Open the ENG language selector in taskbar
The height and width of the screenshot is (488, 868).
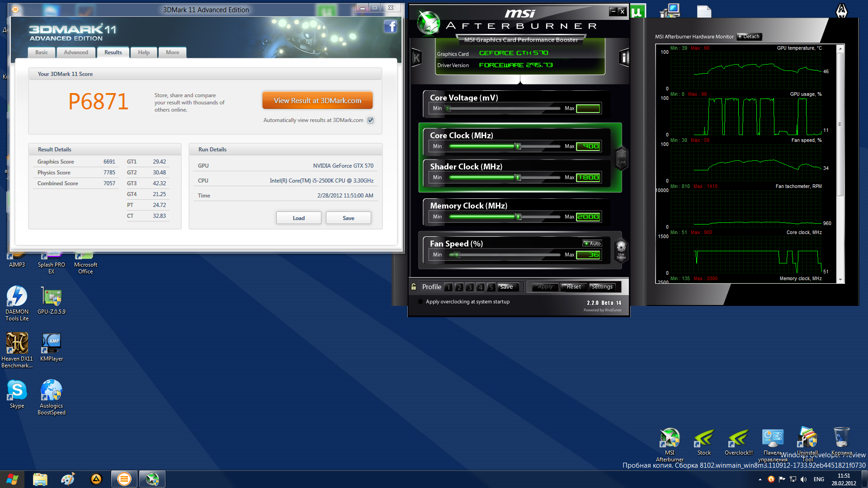point(819,479)
